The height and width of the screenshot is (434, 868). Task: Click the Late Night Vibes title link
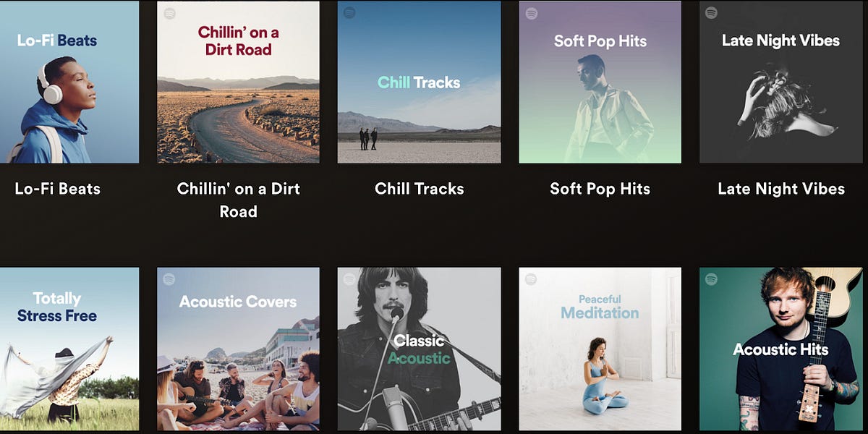(x=781, y=189)
